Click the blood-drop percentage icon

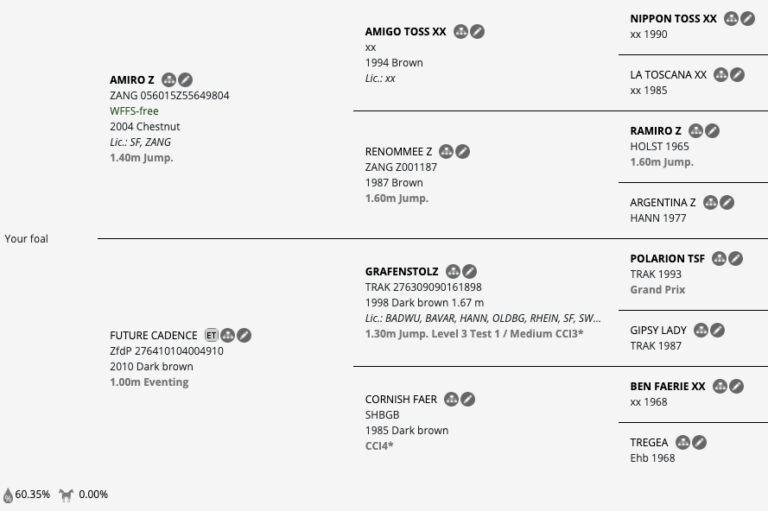click(x=8, y=494)
